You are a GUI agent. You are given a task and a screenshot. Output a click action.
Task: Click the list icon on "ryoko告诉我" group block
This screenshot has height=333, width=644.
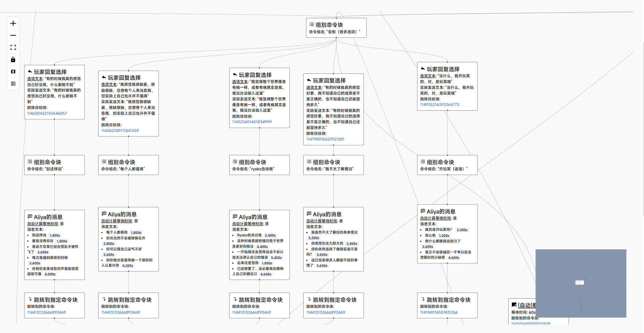pyautogui.click(x=234, y=162)
